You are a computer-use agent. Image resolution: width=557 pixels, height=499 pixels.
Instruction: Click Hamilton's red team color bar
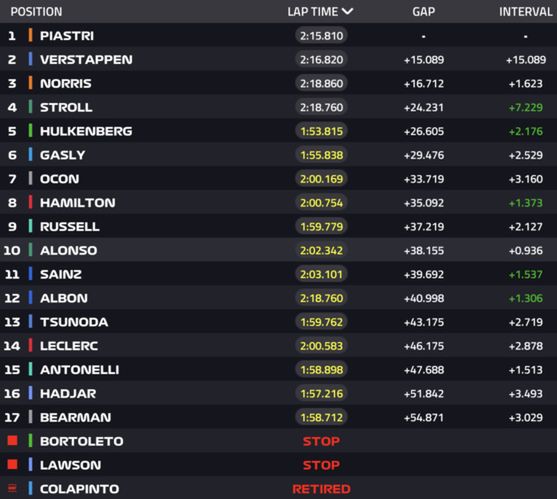[30, 202]
